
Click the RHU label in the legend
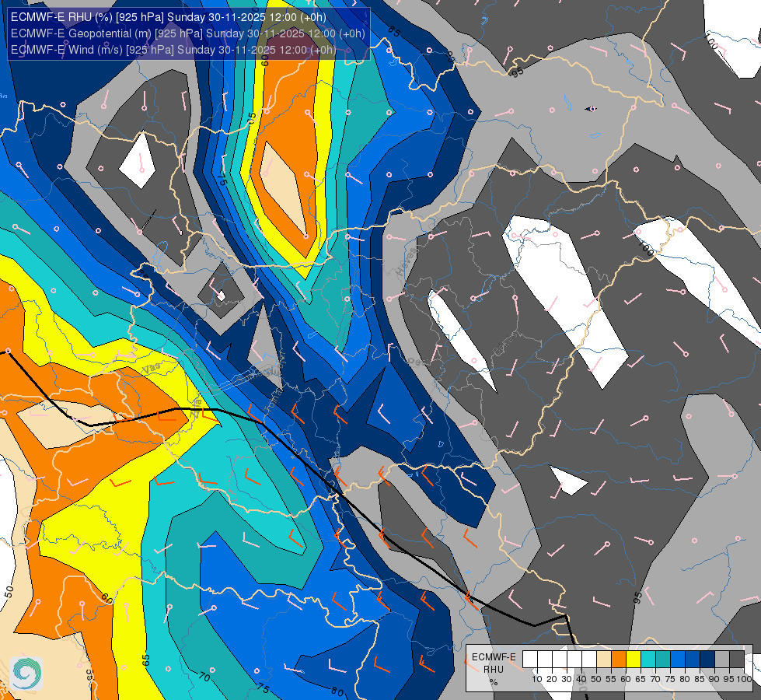click(x=494, y=670)
